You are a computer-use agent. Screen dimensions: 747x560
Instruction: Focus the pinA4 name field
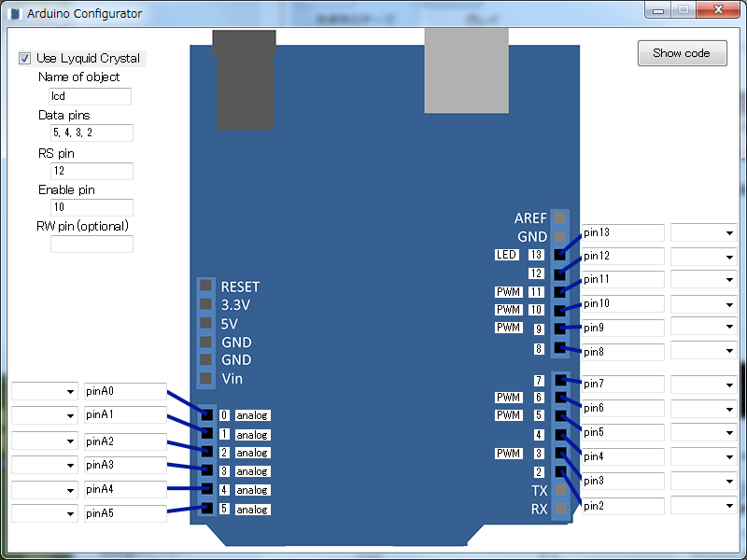[125, 489]
